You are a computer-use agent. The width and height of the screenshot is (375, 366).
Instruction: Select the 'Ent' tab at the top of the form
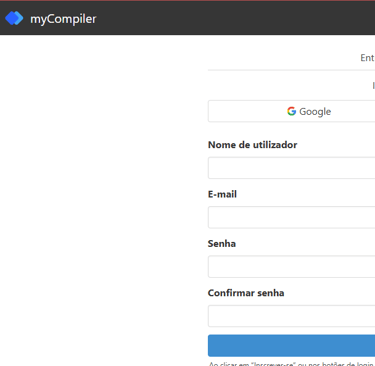(367, 58)
